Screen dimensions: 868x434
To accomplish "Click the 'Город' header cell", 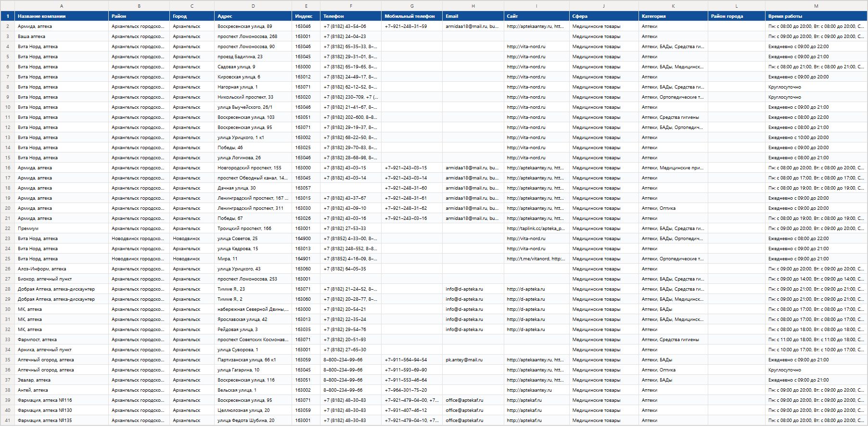I will [192, 16].
